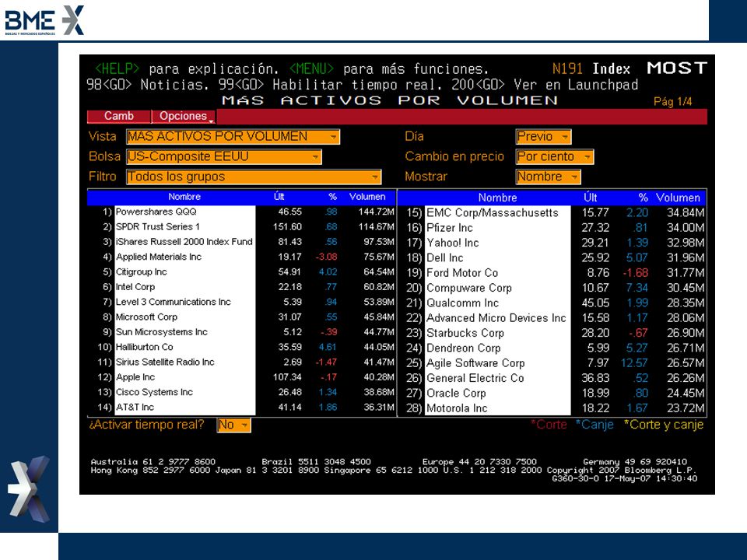Click the Últ header above 15.77
Viewport: 747px width, 560px height.
coord(591,198)
